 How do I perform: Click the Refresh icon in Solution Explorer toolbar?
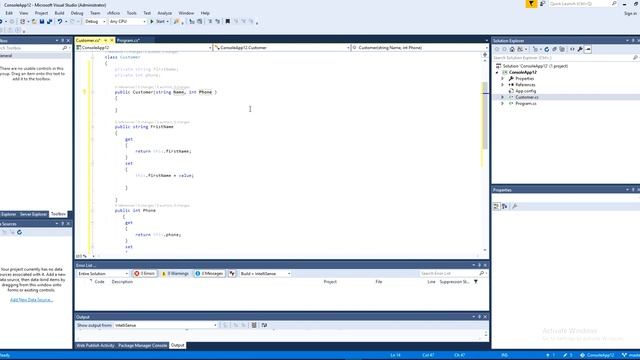coord(547,49)
